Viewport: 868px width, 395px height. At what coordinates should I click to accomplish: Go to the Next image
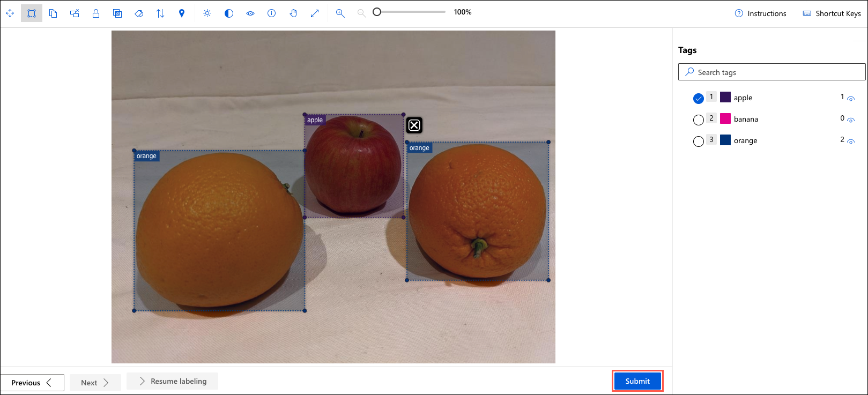95,383
